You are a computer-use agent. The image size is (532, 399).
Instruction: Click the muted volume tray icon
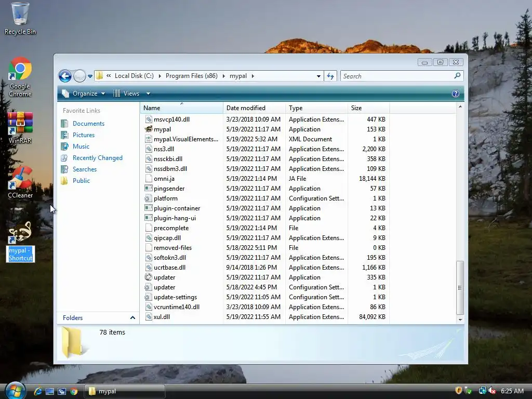(x=493, y=391)
